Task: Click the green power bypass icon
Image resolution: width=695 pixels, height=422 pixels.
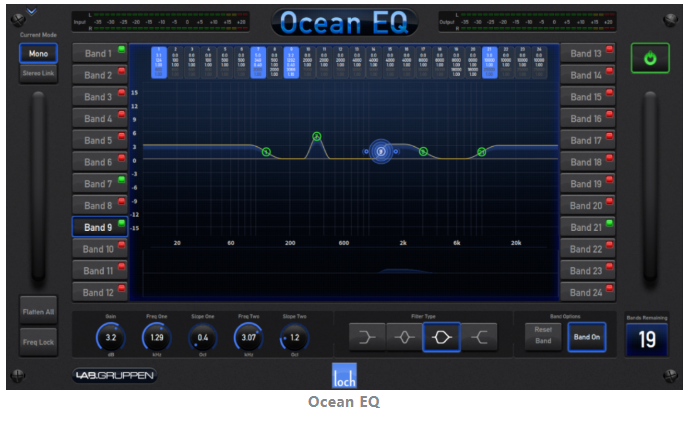Action: 650,59
